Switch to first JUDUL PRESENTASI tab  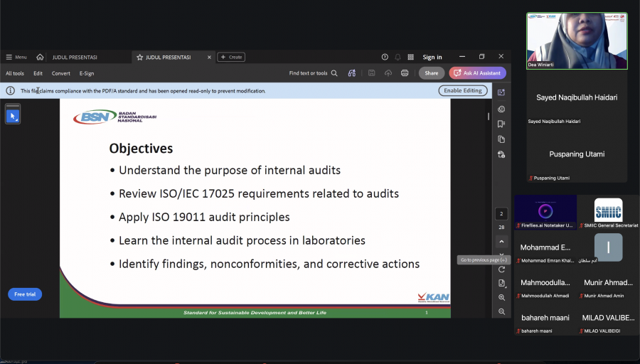point(75,57)
